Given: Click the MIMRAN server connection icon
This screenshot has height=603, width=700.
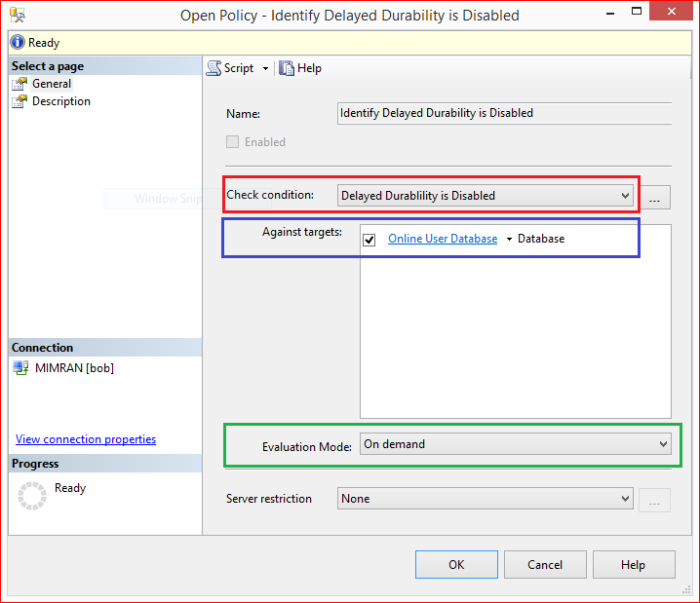Looking at the screenshot, I should (x=19, y=368).
